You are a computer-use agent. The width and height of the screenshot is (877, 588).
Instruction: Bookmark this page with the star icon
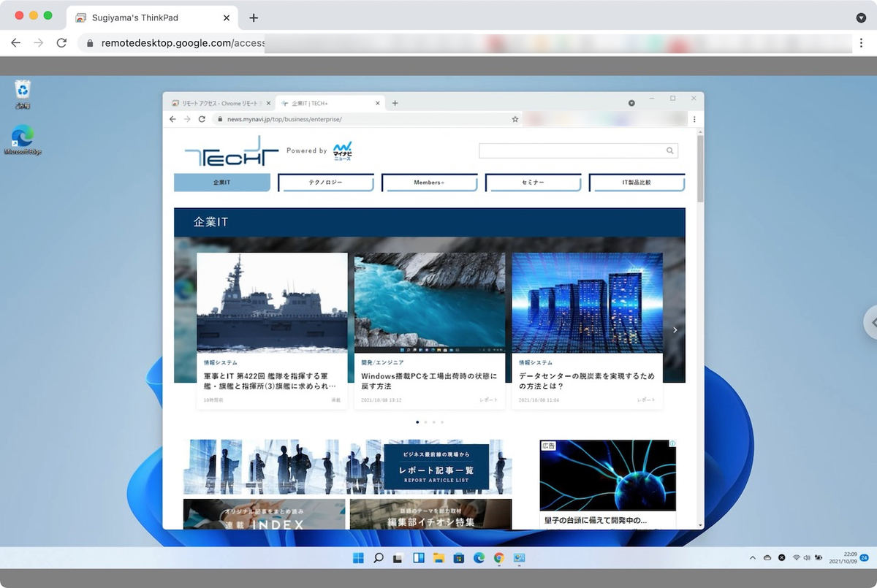point(515,119)
